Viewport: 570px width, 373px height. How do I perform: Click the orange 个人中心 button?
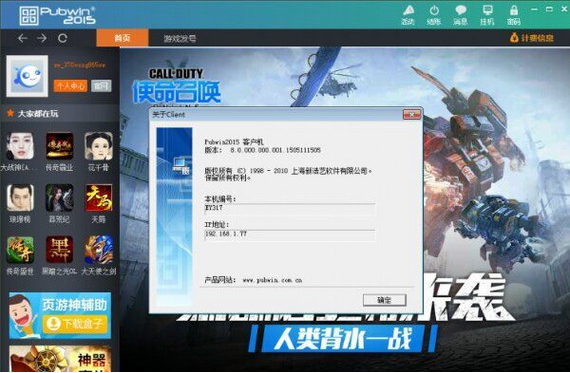71,86
